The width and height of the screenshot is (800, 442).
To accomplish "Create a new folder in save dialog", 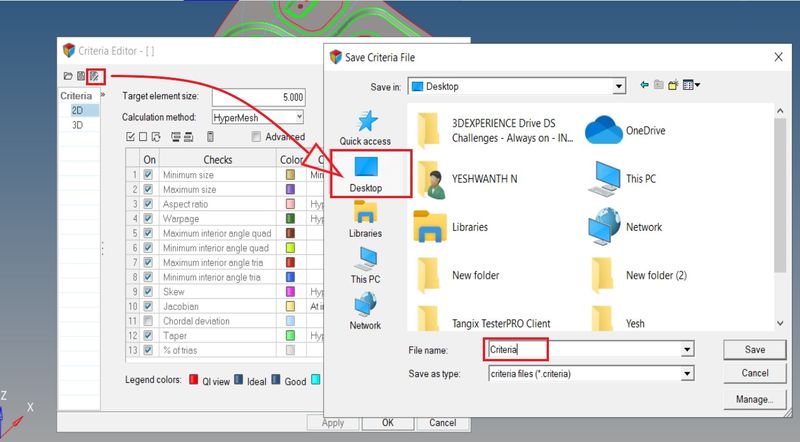I will pyautogui.click(x=673, y=85).
